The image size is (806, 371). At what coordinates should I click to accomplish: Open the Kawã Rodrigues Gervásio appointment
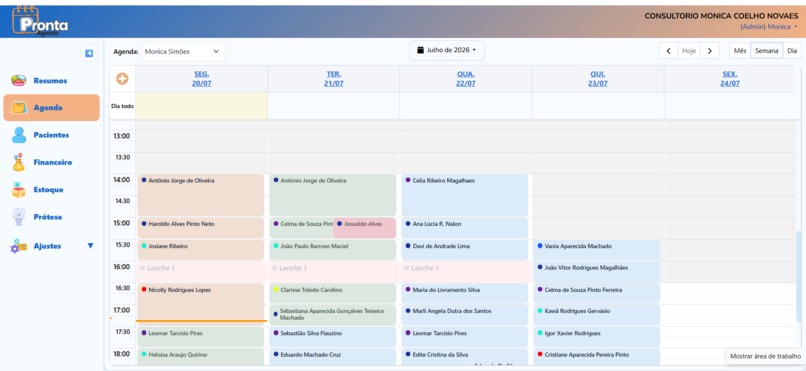(x=597, y=315)
